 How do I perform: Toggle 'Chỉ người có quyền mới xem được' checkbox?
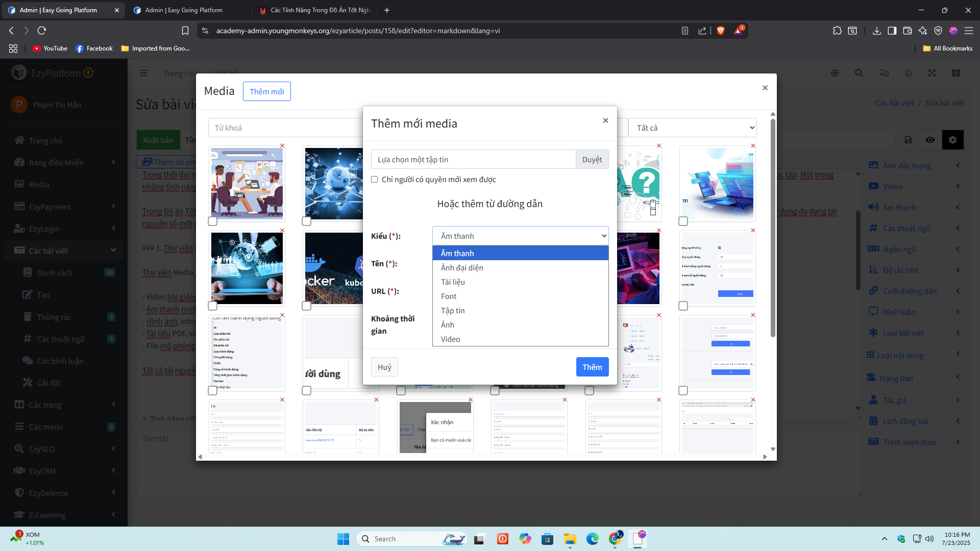pyautogui.click(x=374, y=180)
